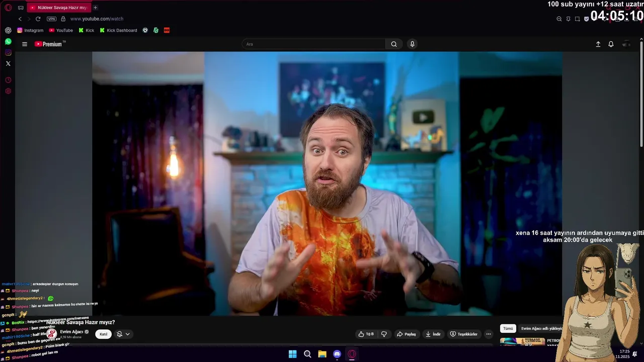
Task: Open the Evrim Ağacı channel name link
Action: [x=71, y=332]
